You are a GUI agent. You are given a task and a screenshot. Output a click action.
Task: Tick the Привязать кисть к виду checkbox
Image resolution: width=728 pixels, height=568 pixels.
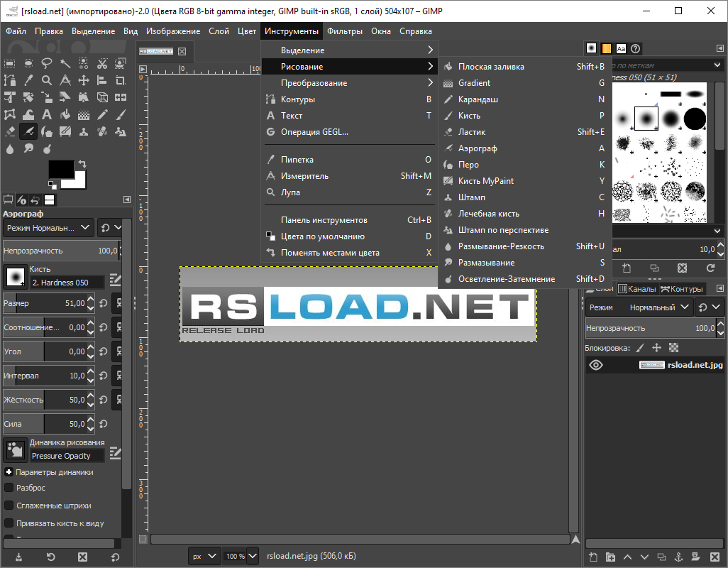(9, 523)
